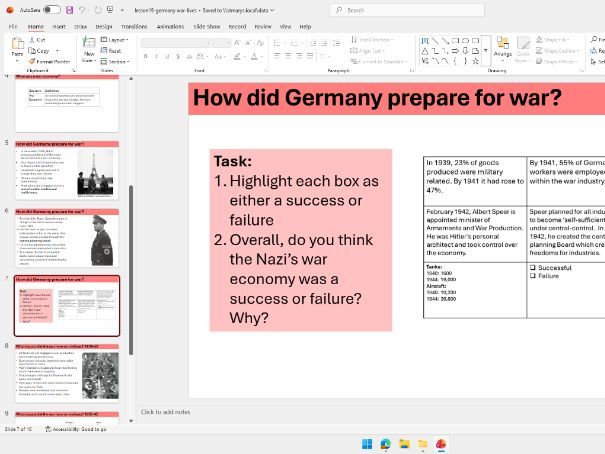
Task: Expand the file name save-location dropdown
Action: pyautogui.click(x=272, y=10)
